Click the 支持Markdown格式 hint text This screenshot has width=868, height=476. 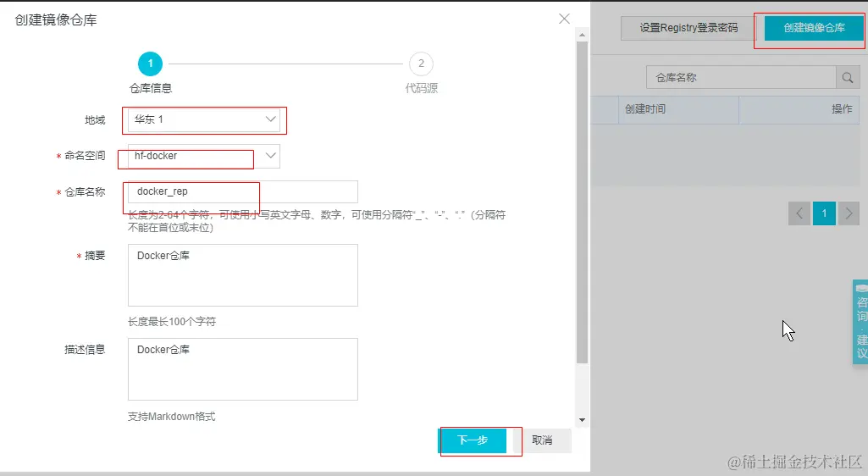click(172, 416)
